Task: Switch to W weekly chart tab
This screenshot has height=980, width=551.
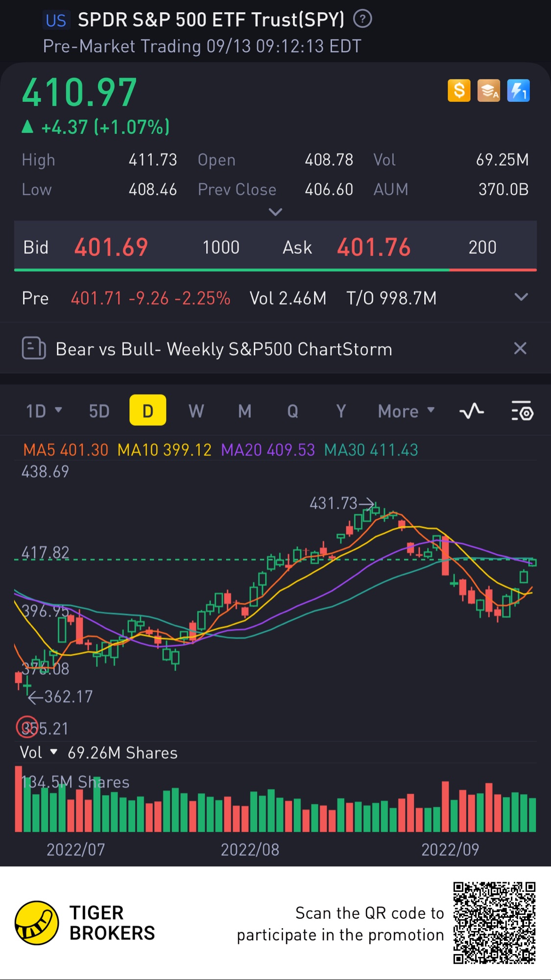Action: tap(196, 411)
